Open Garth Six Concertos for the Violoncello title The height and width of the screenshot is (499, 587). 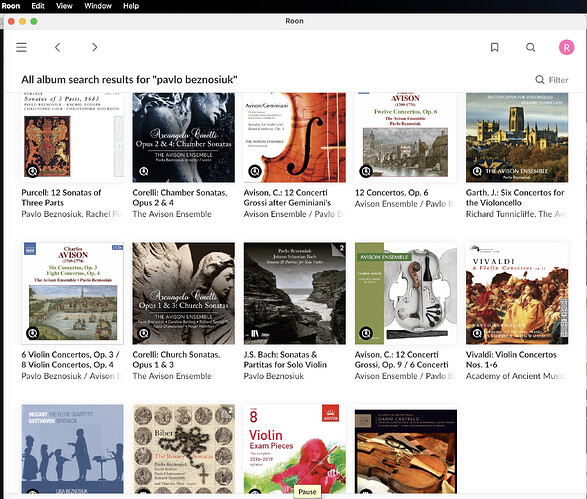pos(515,198)
